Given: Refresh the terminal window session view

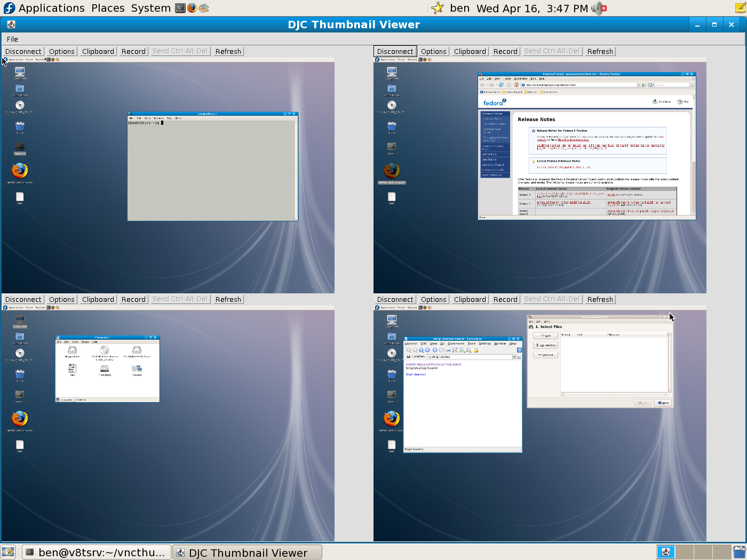Looking at the screenshot, I should [x=228, y=51].
